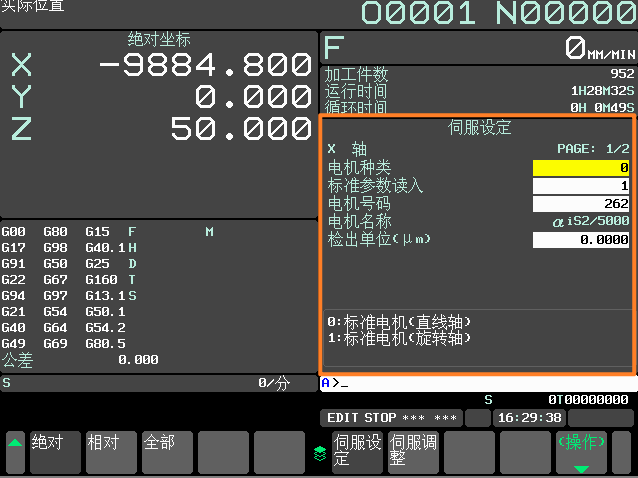This screenshot has height=478, width=638.
Task: Click the 电机名称 αiS2/5000 value
Action: tap(590, 222)
